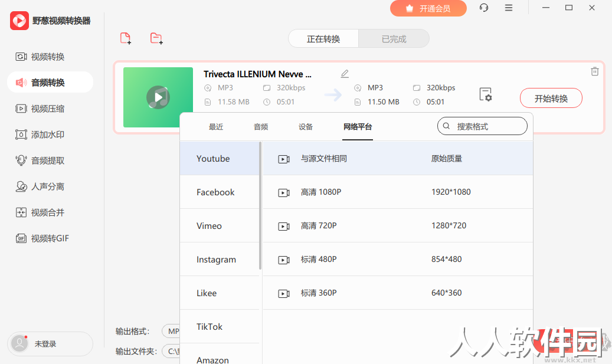The image size is (612, 364).
Task: Click the 搜索格式 search field
Action: (482, 126)
